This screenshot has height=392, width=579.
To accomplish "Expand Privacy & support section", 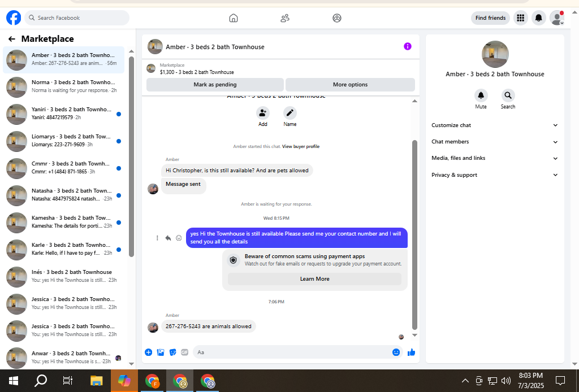I will pyautogui.click(x=494, y=175).
